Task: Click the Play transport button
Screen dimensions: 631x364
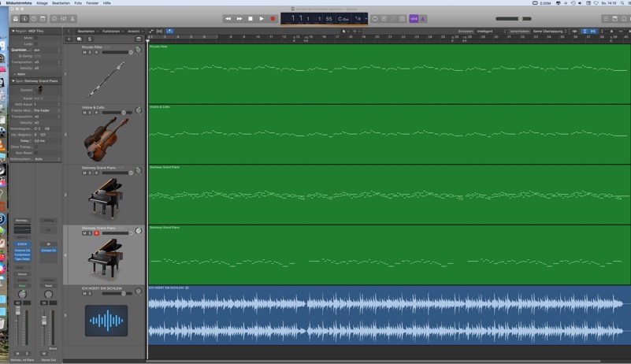Action: tap(262, 19)
